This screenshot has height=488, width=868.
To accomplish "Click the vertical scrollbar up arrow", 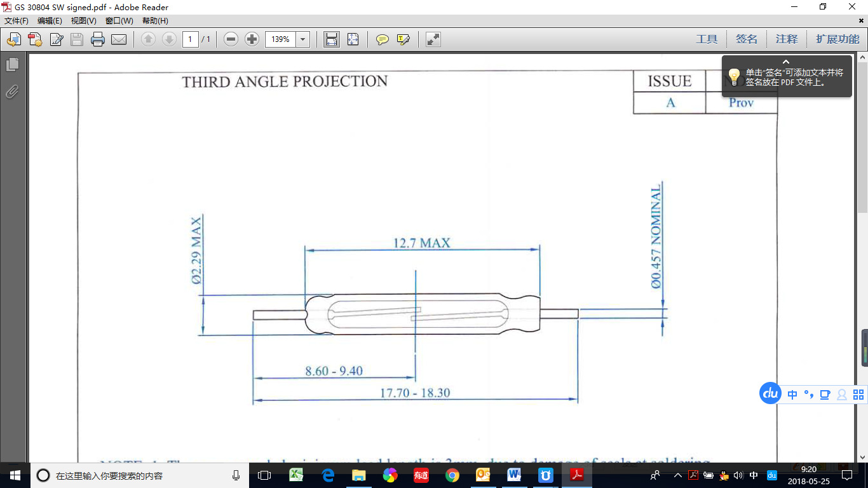I will point(863,58).
